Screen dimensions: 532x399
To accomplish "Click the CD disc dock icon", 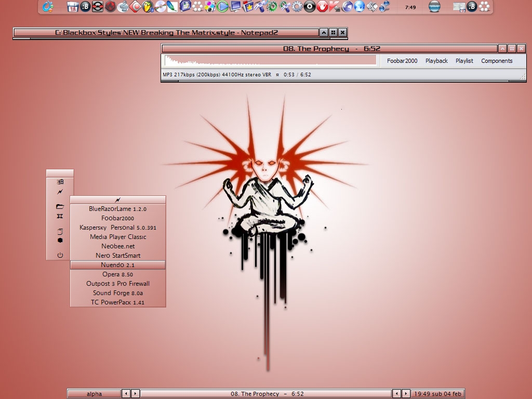I will click(160, 6).
